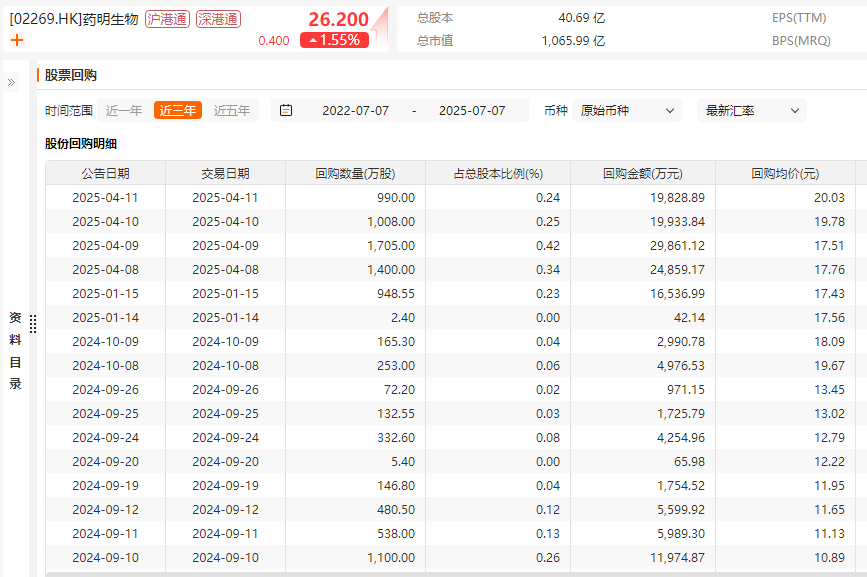Select announcement date 2024-09-12 cell
This screenshot has height=577, width=867.
click(106, 510)
